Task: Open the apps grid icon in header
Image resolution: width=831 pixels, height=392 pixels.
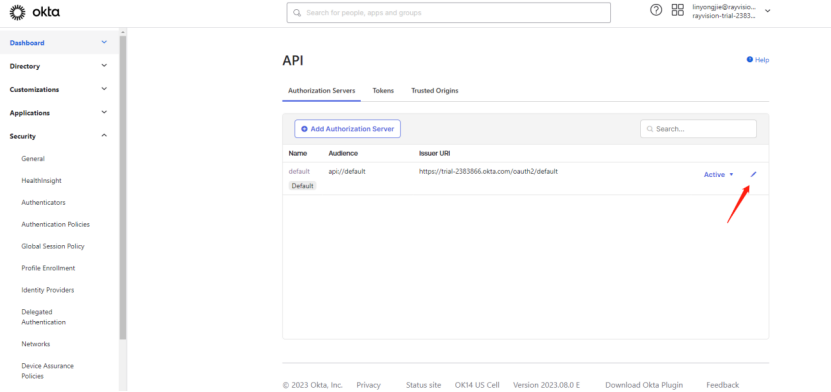Action: [x=677, y=10]
